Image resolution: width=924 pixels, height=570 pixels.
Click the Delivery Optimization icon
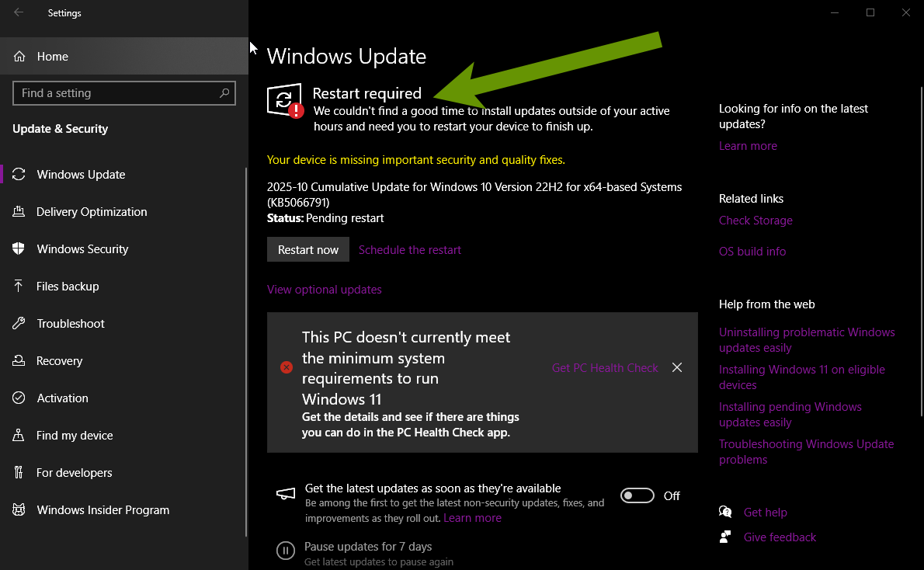19,212
